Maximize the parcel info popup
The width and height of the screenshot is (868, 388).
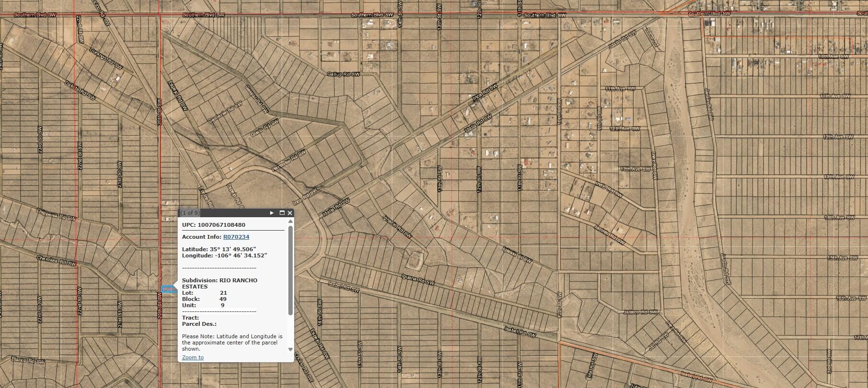(x=282, y=213)
